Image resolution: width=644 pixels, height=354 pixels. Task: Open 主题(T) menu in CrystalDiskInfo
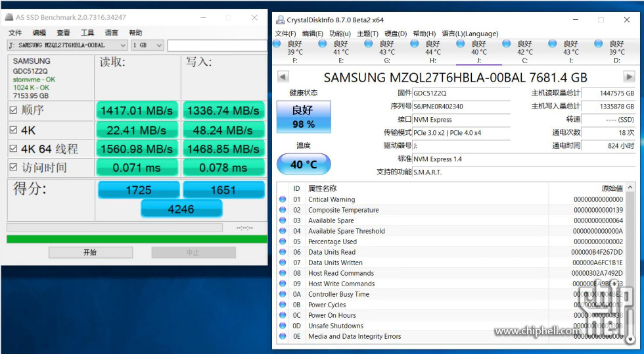(x=367, y=34)
